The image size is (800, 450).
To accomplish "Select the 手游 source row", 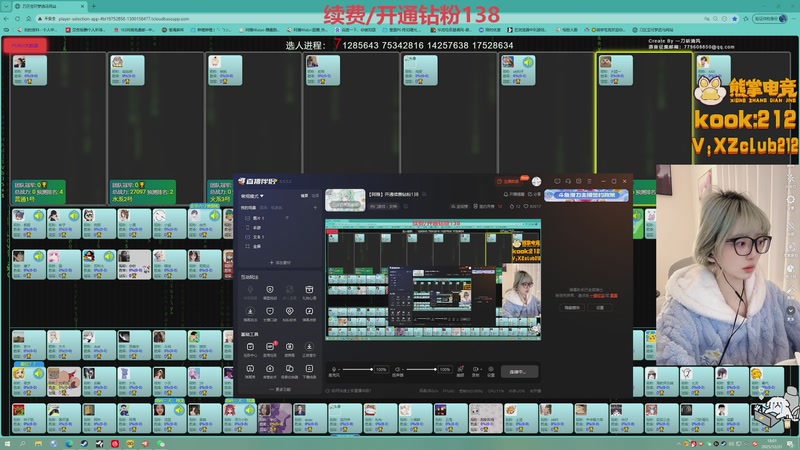I will [279, 228].
